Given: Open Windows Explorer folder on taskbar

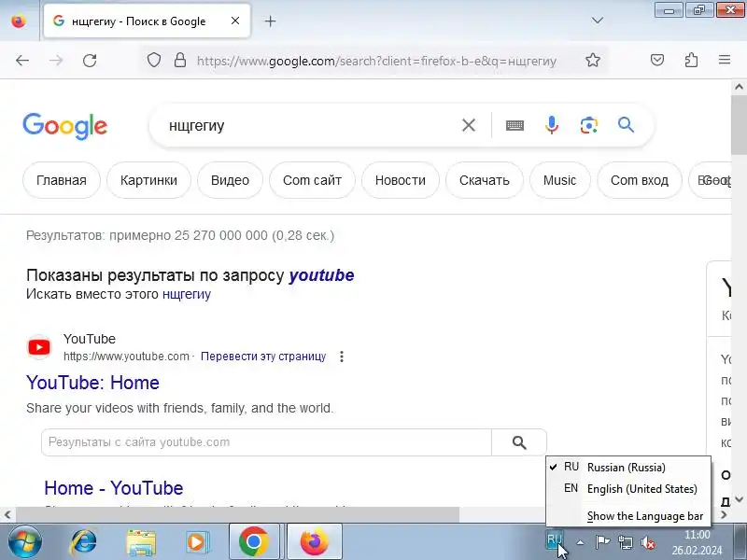Looking at the screenshot, I should coord(141,542).
